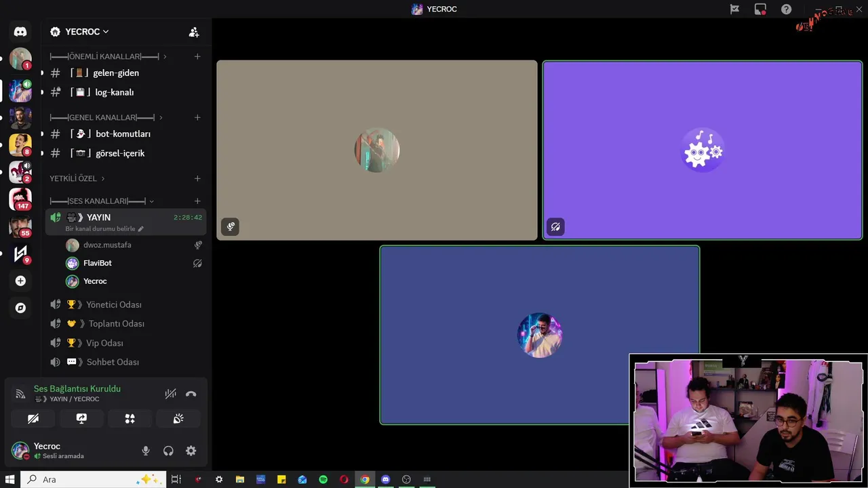Click Yecroc in the voice member list
This screenshot has height=488, width=868.
(x=134, y=281)
